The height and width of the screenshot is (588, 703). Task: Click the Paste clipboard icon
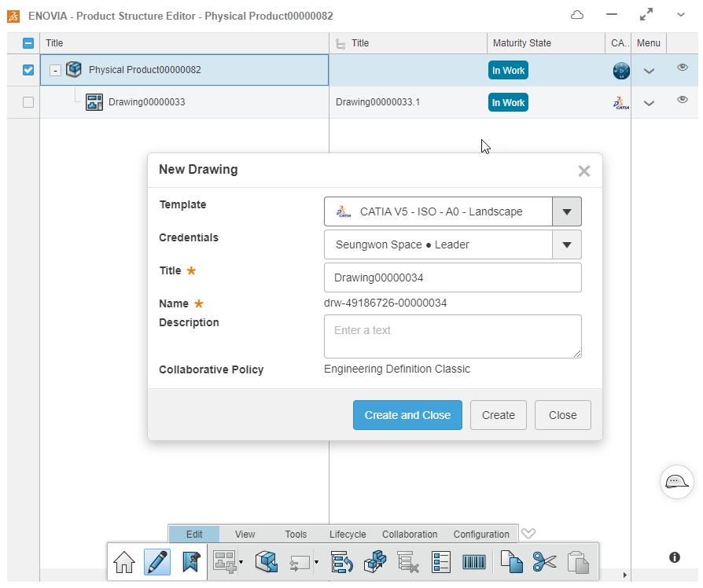coord(578,562)
